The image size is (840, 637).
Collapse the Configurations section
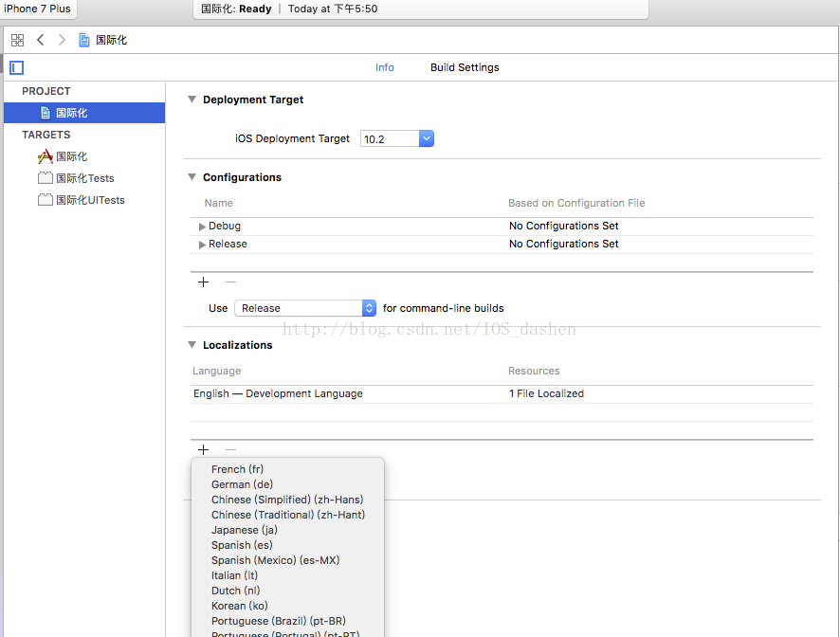tap(192, 177)
